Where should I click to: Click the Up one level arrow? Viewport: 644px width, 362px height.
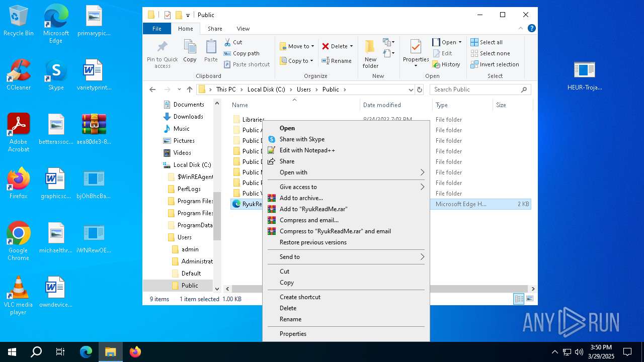coord(189,89)
